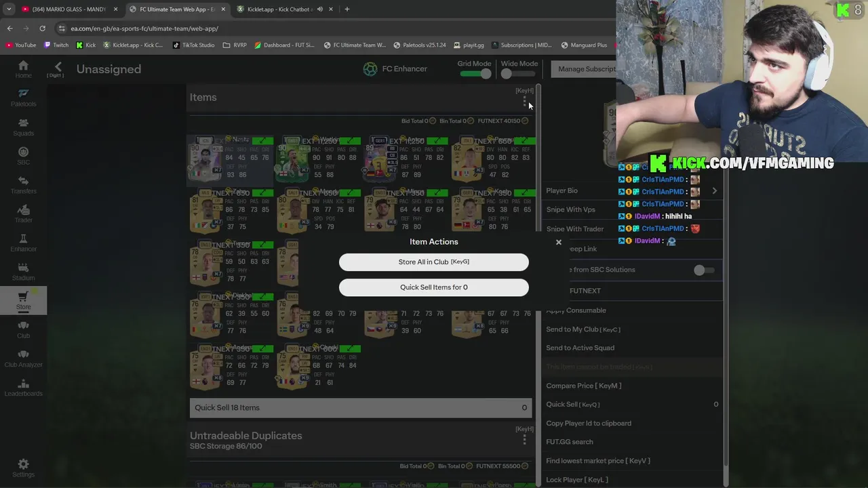Choose Lock Player action

coord(577,480)
